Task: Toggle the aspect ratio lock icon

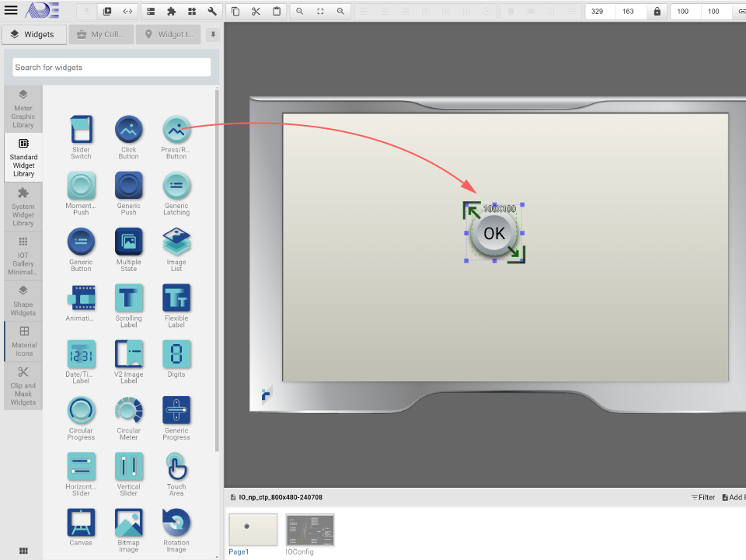Action: pos(657,12)
